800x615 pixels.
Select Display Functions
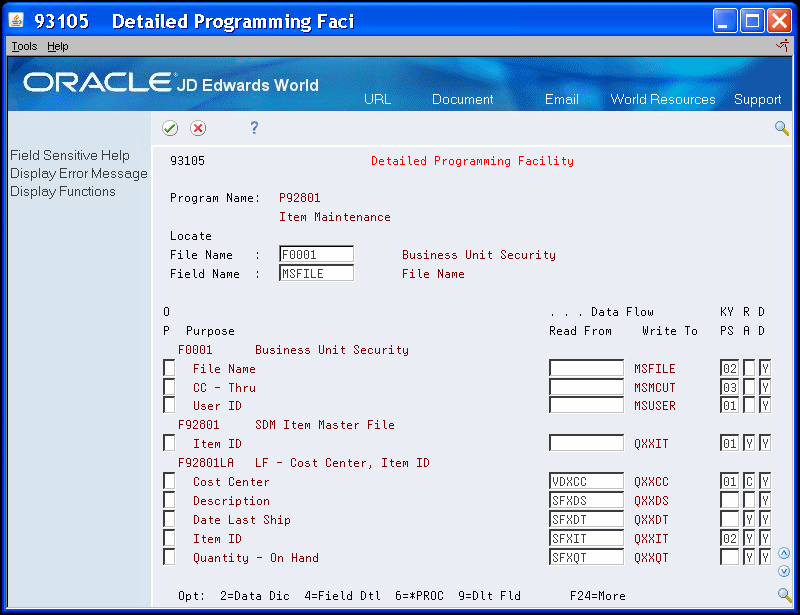[x=63, y=191]
